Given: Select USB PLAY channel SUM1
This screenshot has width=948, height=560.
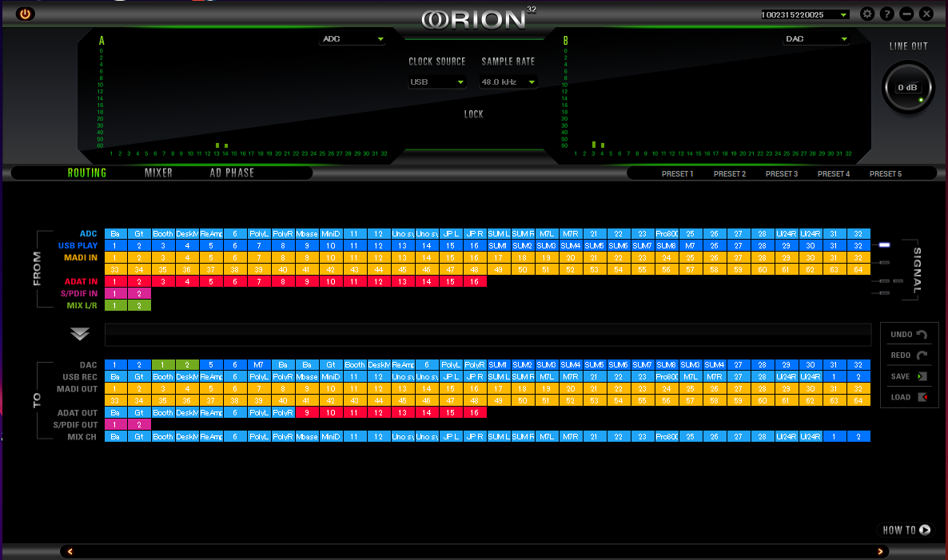Looking at the screenshot, I should pyautogui.click(x=498, y=246).
